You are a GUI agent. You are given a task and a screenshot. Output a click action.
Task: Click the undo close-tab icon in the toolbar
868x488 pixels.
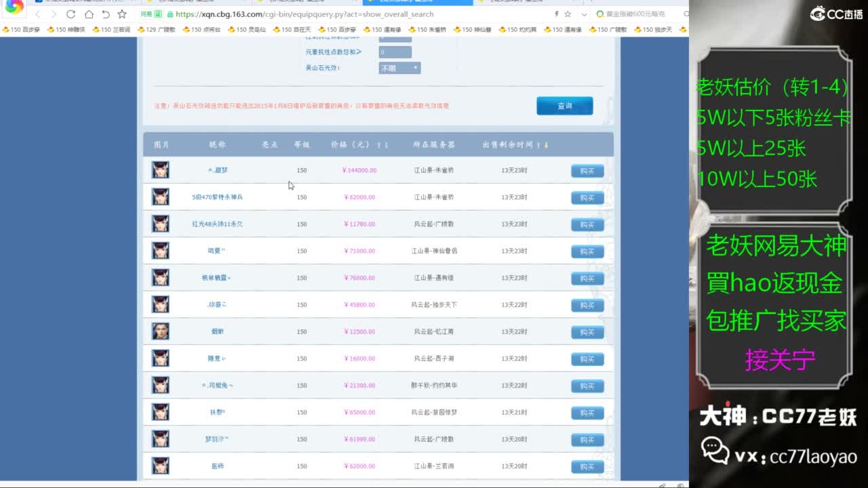tap(105, 14)
